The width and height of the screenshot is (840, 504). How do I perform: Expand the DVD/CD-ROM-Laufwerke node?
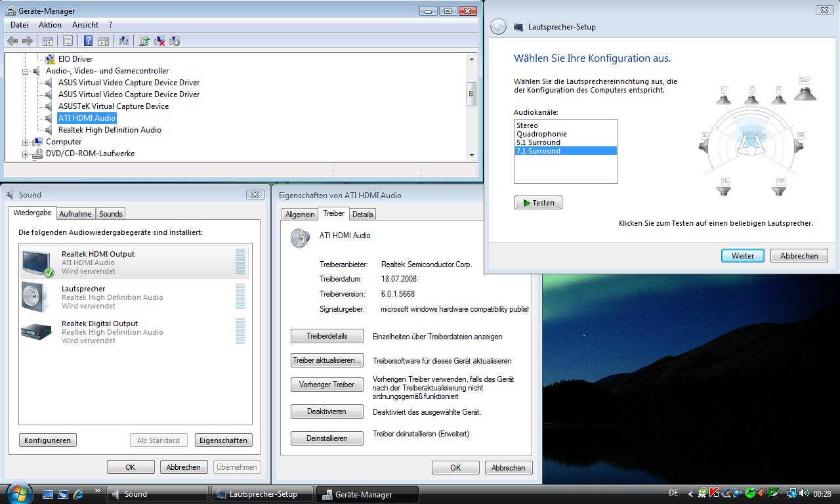(26, 154)
